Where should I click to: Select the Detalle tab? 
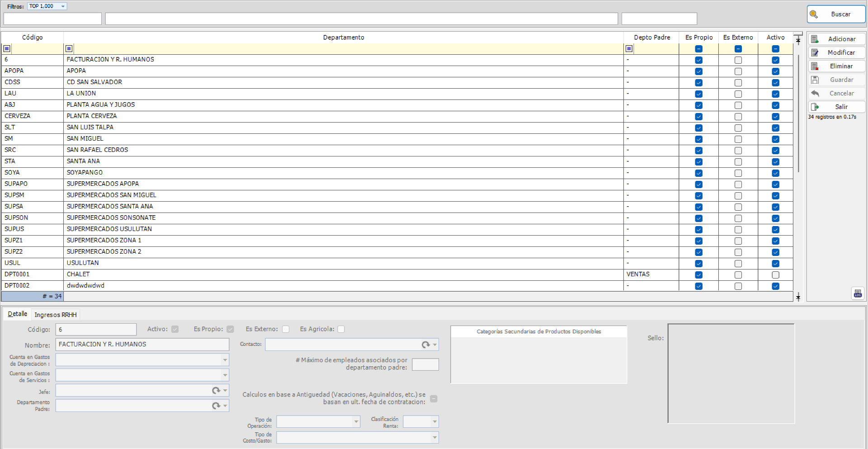click(x=17, y=313)
